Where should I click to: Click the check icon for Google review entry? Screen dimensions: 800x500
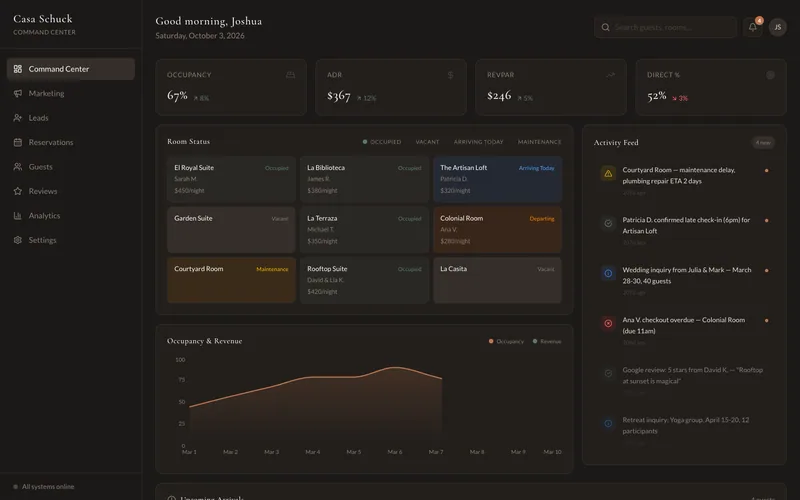click(x=608, y=373)
